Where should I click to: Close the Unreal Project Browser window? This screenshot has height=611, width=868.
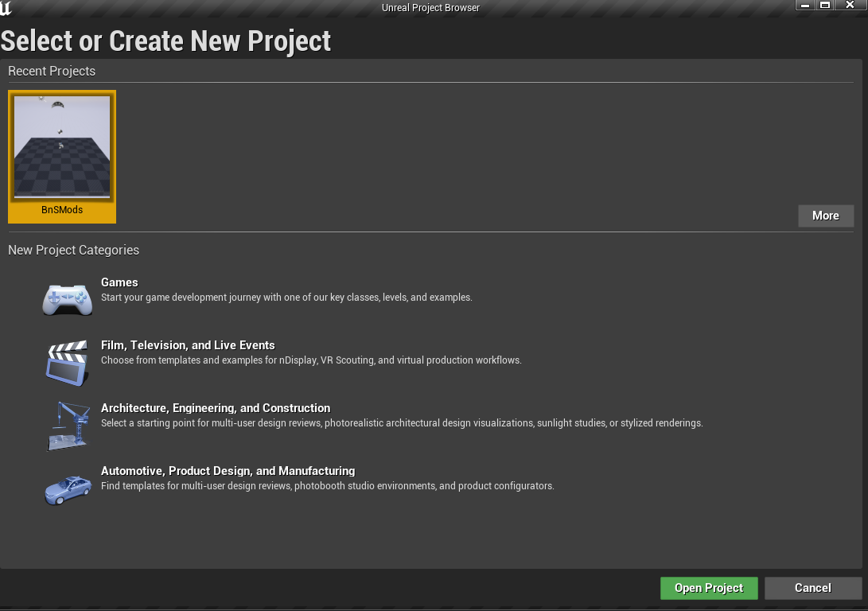tap(850, 5)
